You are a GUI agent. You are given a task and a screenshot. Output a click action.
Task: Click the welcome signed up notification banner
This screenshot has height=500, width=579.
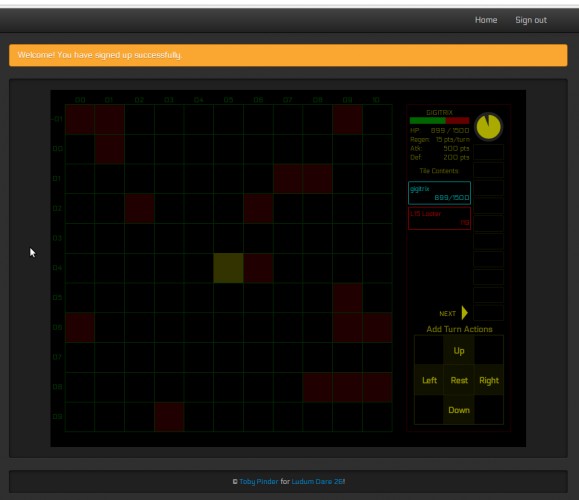(x=288, y=55)
